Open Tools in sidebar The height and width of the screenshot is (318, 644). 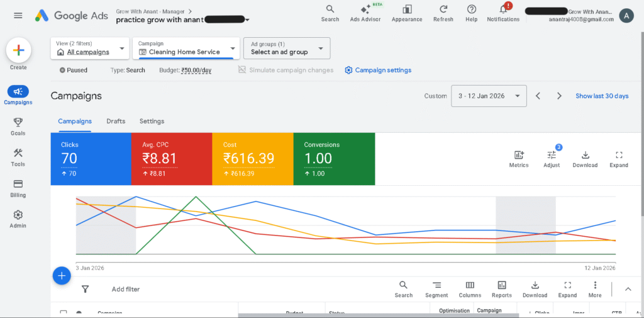click(18, 157)
